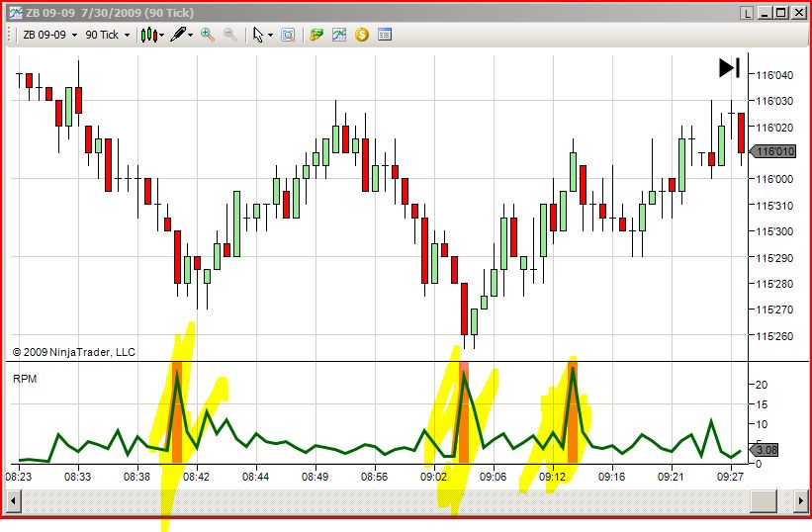Close the chart window

tap(798, 13)
